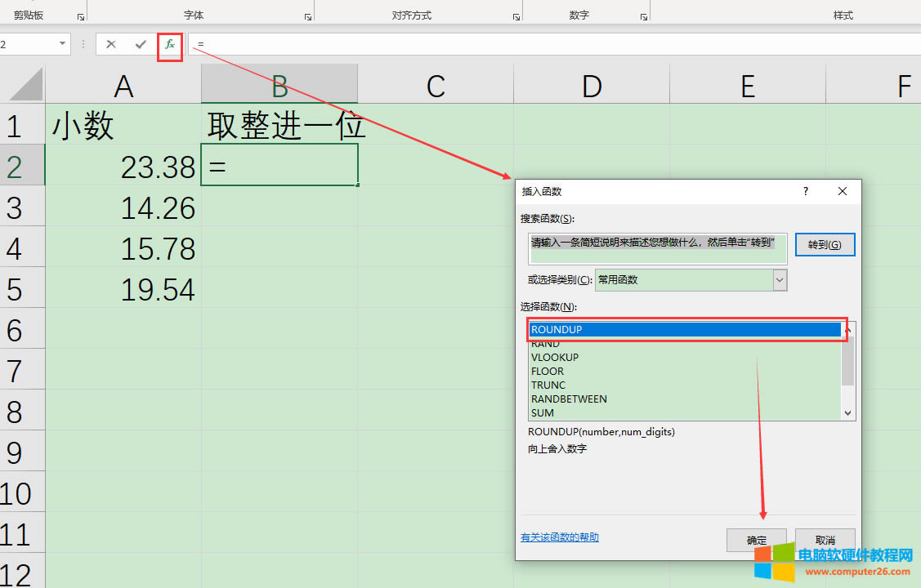Open the 有关该函数的帮助 link
This screenshot has width=921, height=588.
(560, 537)
